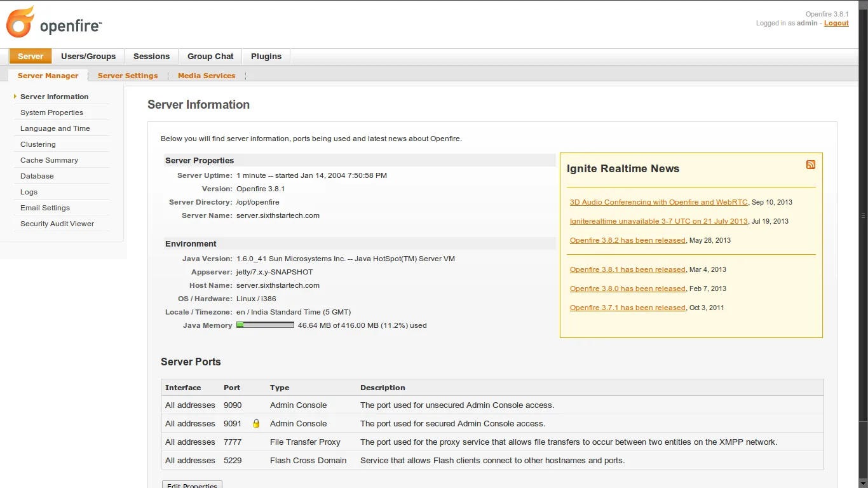Open the Server main tab
Viewport: 868px width, 488px height.
tap(31, 57)
